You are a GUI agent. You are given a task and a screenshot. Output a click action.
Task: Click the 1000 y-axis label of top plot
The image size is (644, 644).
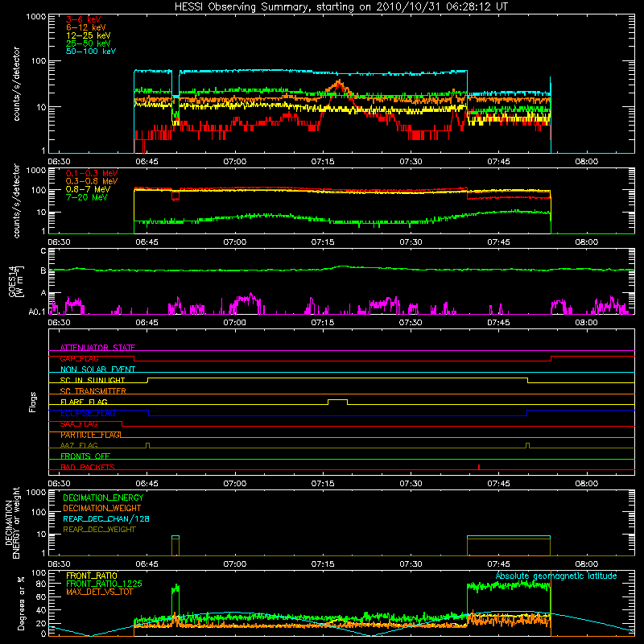coord(36,17)
